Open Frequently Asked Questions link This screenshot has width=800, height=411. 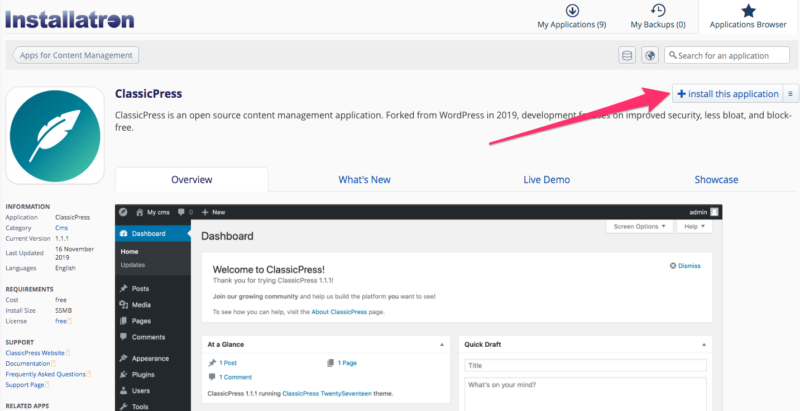45,374
